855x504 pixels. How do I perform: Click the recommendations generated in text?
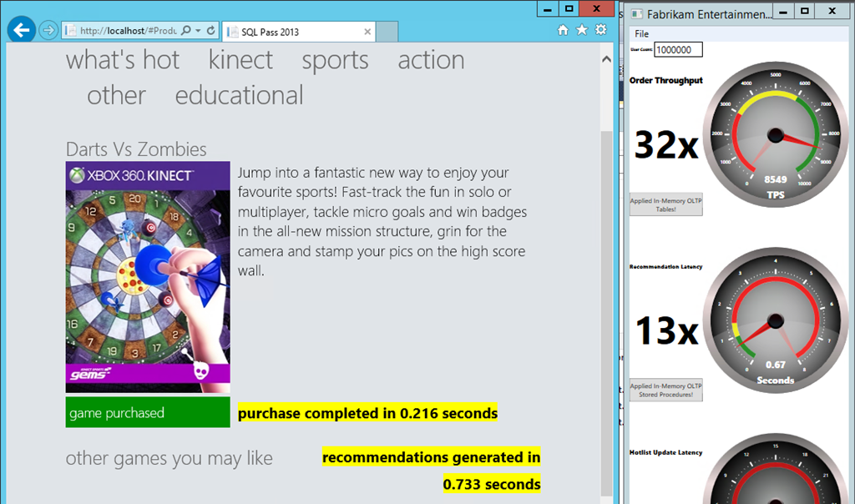point(432,457)
